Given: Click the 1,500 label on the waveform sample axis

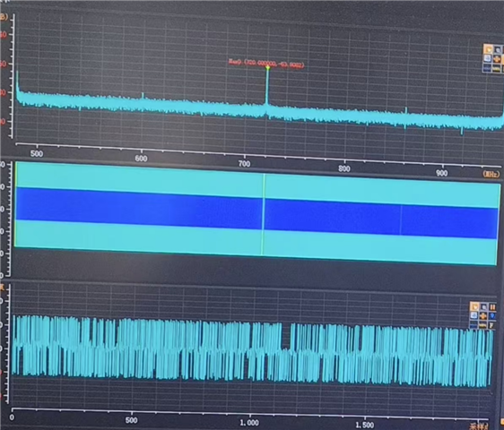Looking at the screenshot, I should point(364,426).
